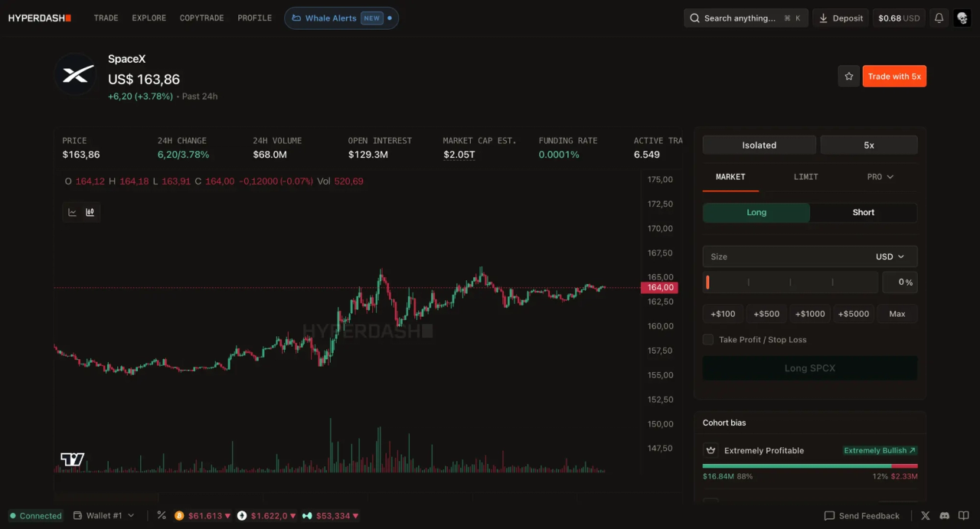Click the orange slider handle
Viewport: 980px width, 529px height.
(x=707, y=282)
